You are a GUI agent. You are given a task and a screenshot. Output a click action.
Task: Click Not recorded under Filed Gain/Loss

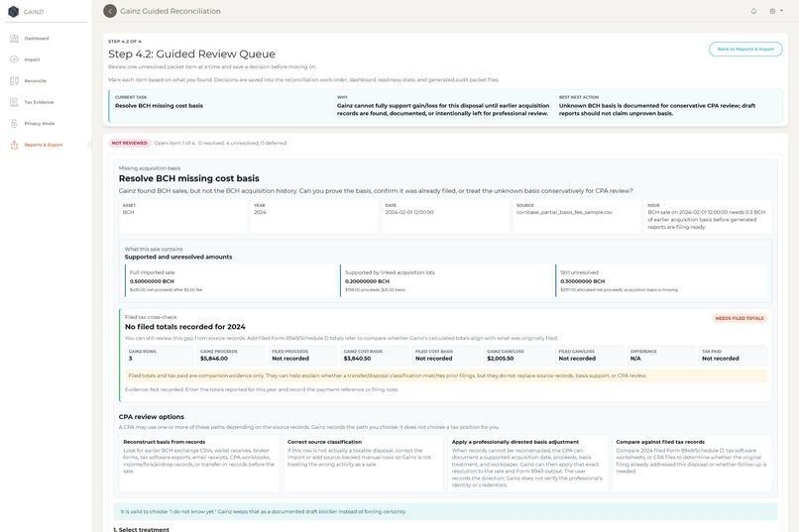coord(577,359)
